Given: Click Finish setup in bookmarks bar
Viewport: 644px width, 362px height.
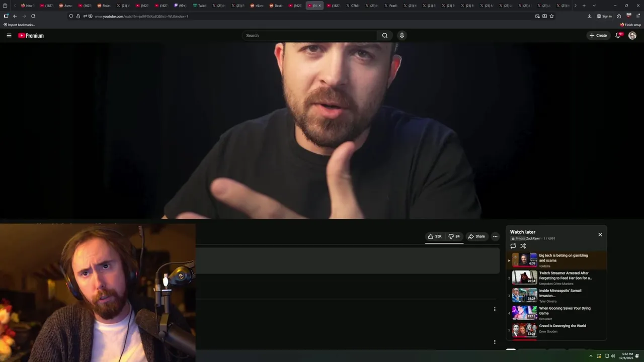Looking at the screenshot, I should coord(631,25).
